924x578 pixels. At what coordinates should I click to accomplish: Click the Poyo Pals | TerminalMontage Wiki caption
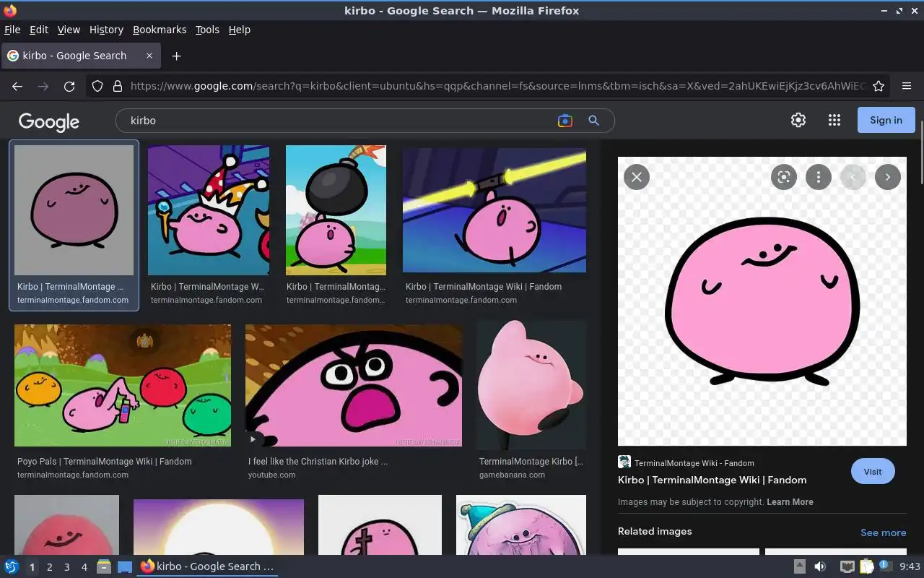point(105,461)
